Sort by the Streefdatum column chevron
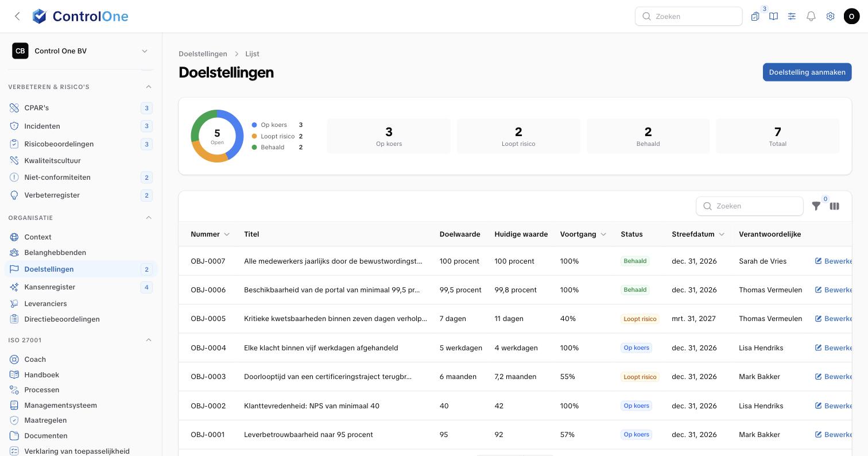The width and height of the screenshot is (868, 456). (722, 234)
